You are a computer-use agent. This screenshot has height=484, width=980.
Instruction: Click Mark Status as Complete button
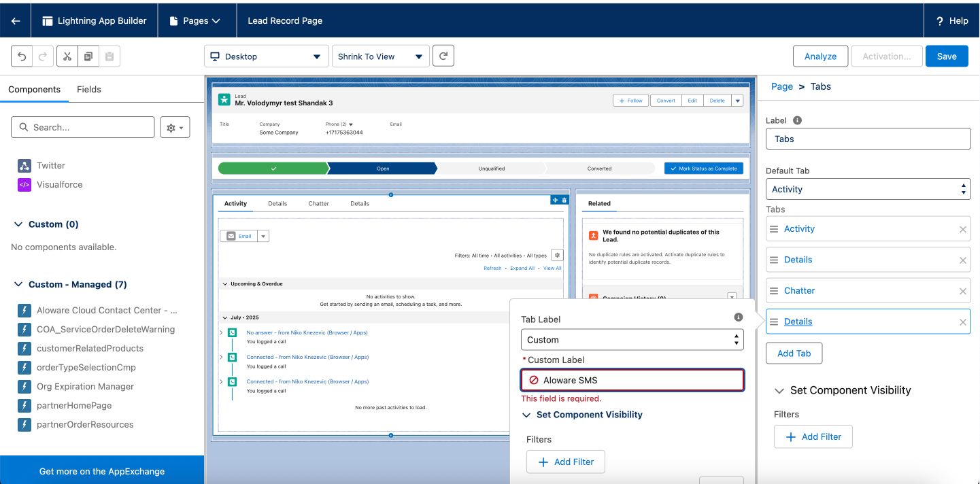pyautogui.click(x=704, y=168)
